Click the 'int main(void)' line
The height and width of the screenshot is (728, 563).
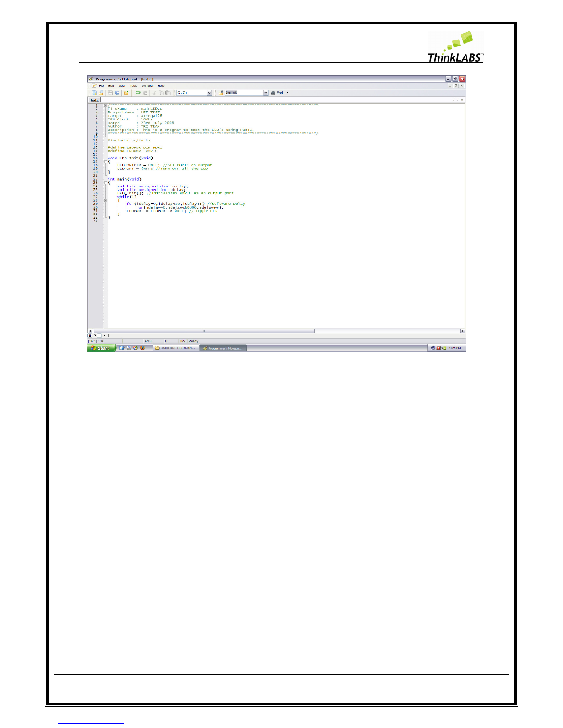pos(125,179)
